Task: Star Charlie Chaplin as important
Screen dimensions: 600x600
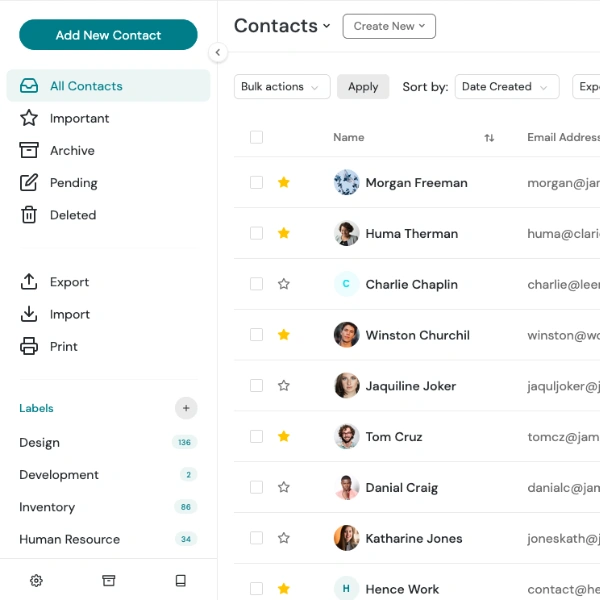Action: (284, 284)
